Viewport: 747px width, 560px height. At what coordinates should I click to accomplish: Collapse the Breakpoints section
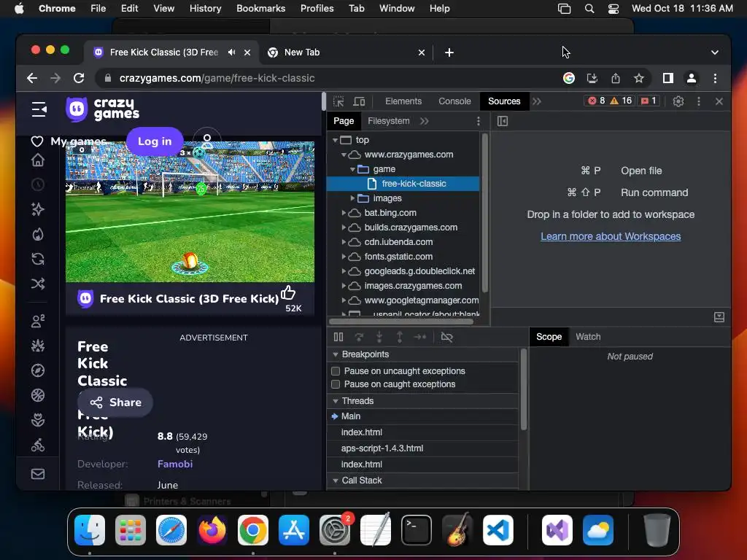tap(336, 355)
